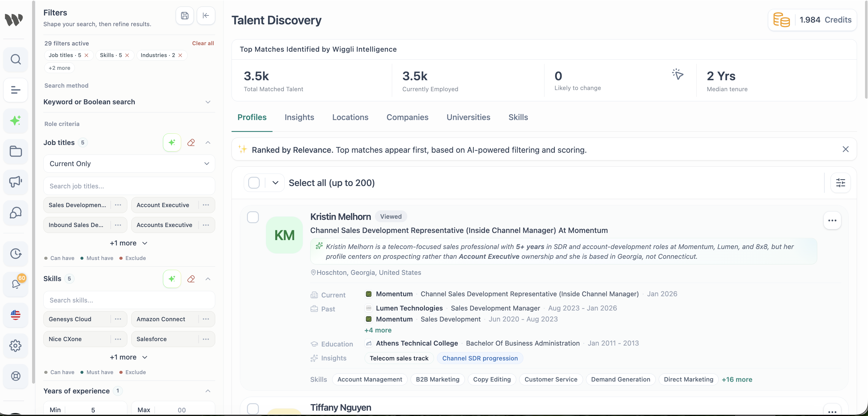This screenshot has height=416, width=868.
Task: Show +16 more skills for Kristin
Action: pos(736,379)
